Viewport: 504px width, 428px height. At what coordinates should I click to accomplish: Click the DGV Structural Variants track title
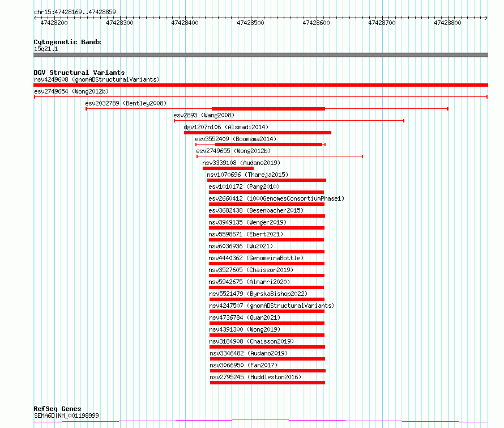(79, 73)
